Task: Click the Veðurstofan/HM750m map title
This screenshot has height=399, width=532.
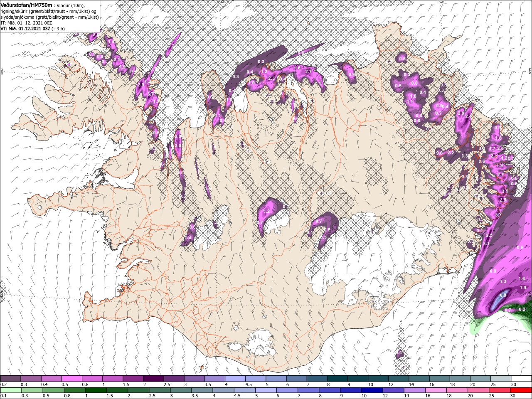Action: tap(27, 5)
